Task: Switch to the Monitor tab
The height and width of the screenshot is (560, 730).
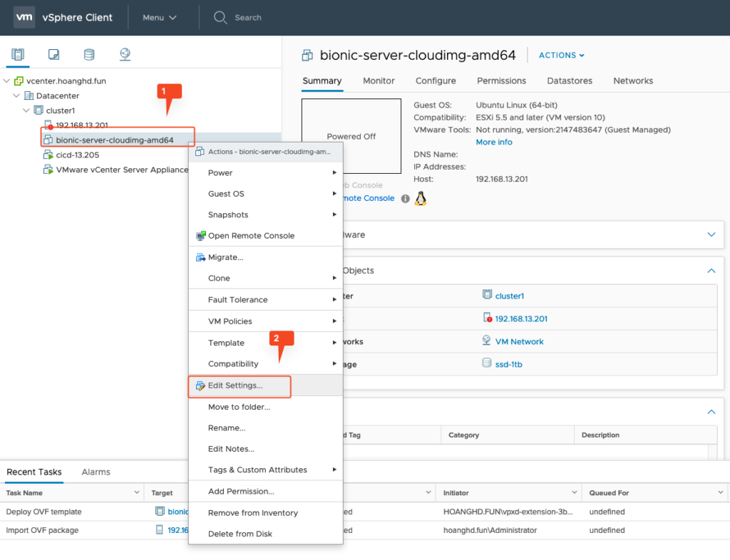Action: [x=379, y=81]
